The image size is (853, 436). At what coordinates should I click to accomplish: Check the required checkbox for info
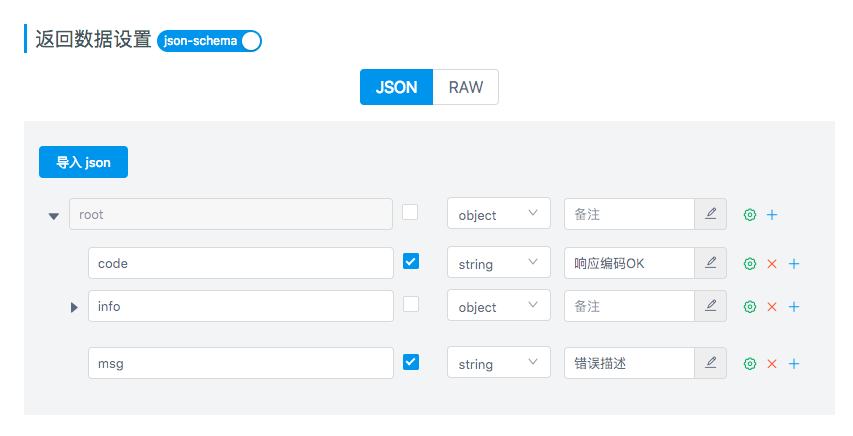click(x=411, y=304)
